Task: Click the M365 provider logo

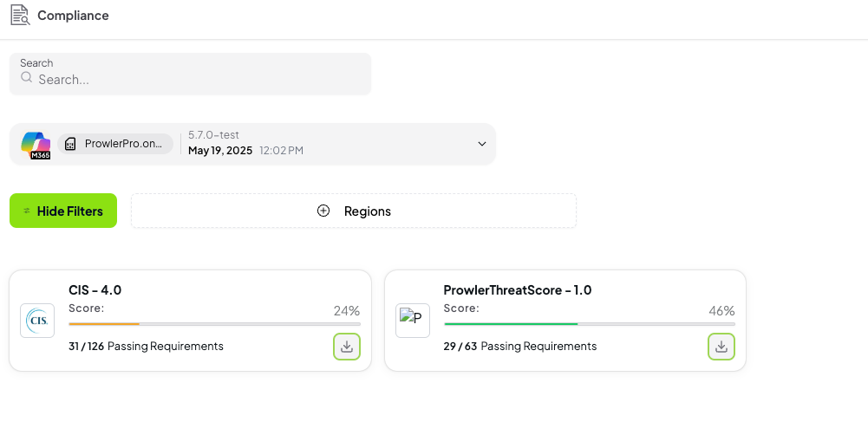Action: [x=36, y=145]
